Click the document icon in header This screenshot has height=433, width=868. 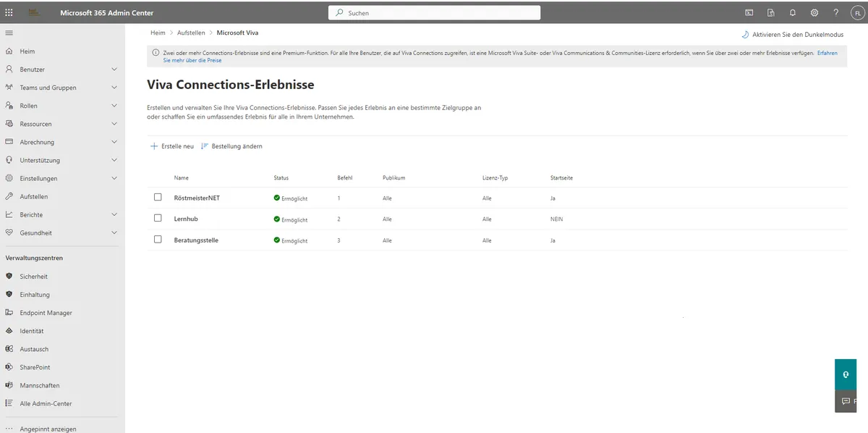pos(771,12)
